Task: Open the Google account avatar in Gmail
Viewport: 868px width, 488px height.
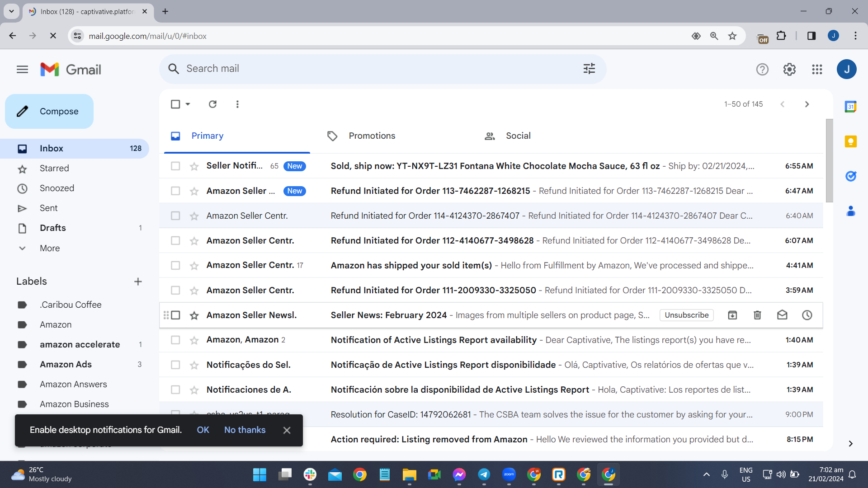Action: [847, 70]
